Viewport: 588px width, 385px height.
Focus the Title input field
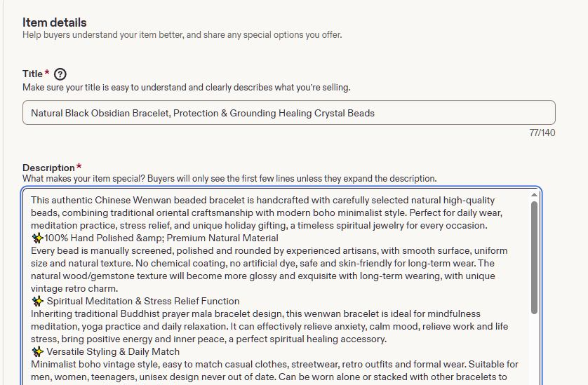[x=289, y=112]
